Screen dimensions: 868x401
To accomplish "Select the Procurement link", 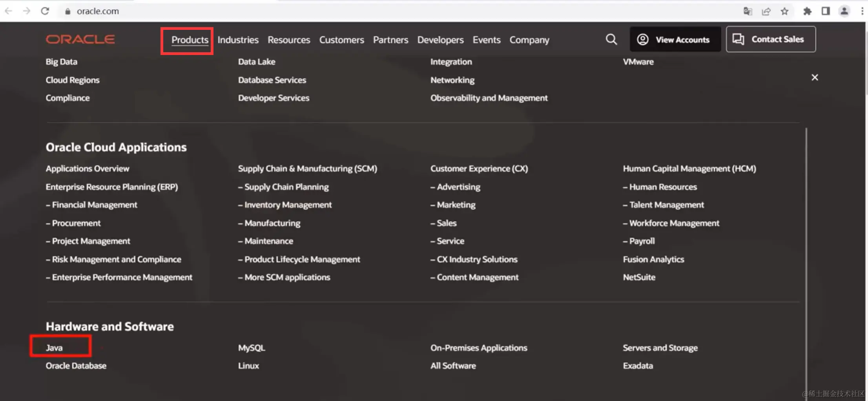I will 73,223.
